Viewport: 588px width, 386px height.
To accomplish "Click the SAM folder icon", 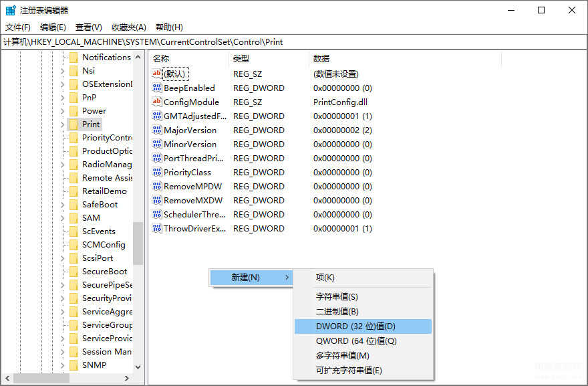I will click(x=74, y=218).
